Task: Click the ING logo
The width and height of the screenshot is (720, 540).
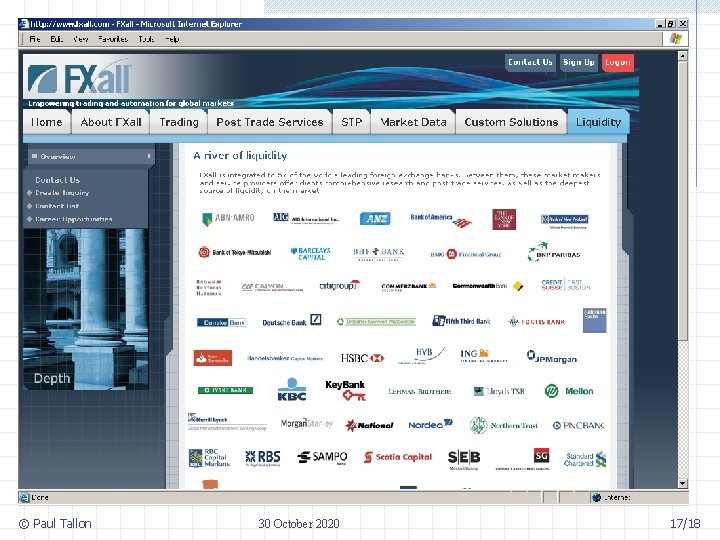Action: pyautogui.click(x=483, y=355)
